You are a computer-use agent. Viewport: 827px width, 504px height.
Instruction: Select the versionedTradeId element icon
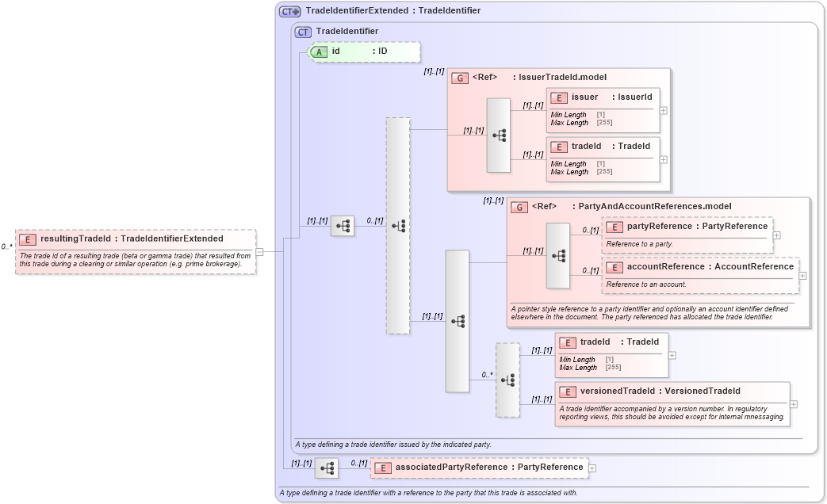coord(567,391)
